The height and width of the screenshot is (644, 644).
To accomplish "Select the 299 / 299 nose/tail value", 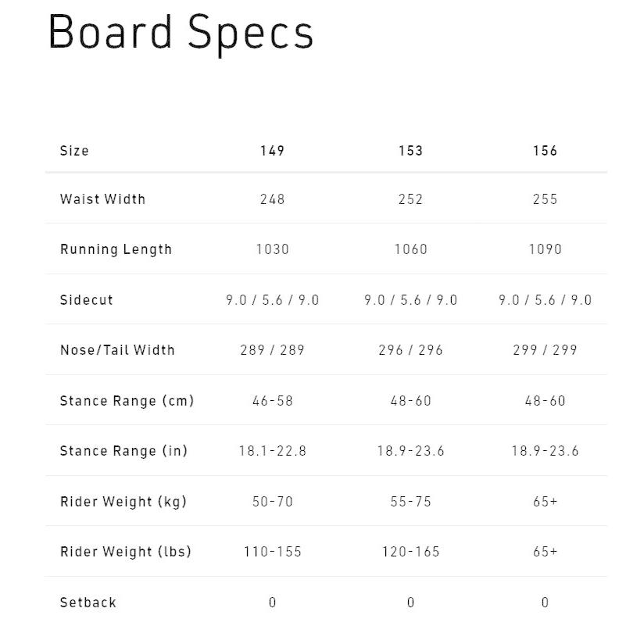I will (x=545, y=350).
